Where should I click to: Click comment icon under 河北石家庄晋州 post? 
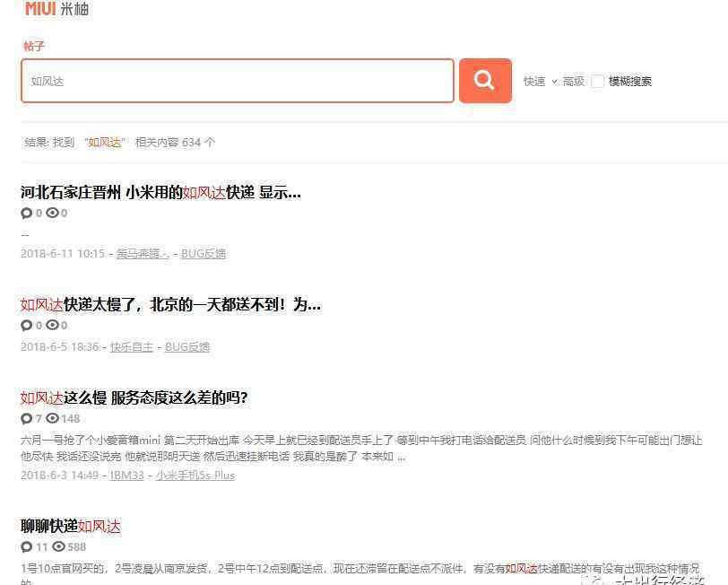click(27, 214)
